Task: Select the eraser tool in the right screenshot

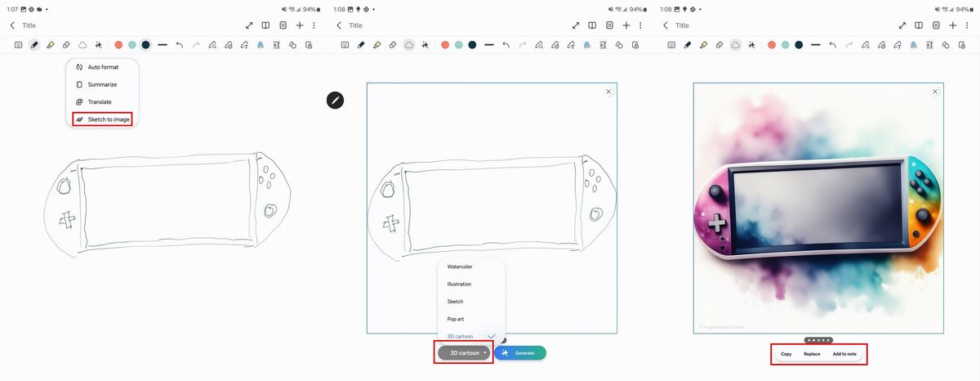Action: click(719, 45)
